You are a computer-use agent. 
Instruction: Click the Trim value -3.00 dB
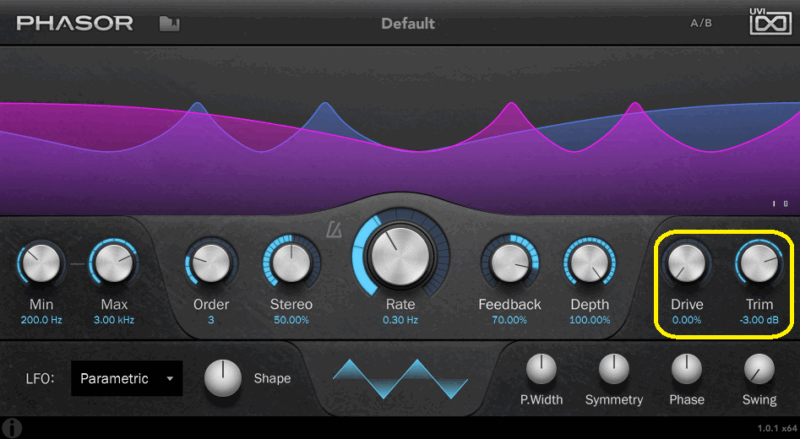pos(759,320)
